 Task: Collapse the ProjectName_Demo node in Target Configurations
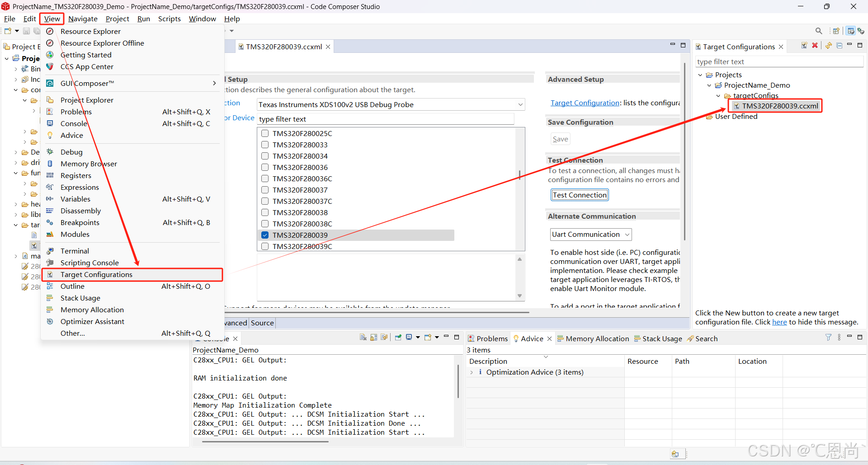(709, 85)
